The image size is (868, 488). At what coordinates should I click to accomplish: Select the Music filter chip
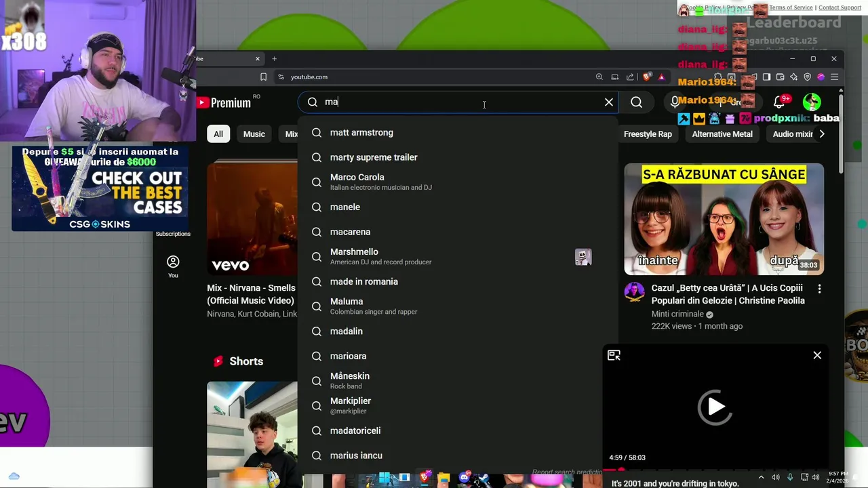point(254,134)
